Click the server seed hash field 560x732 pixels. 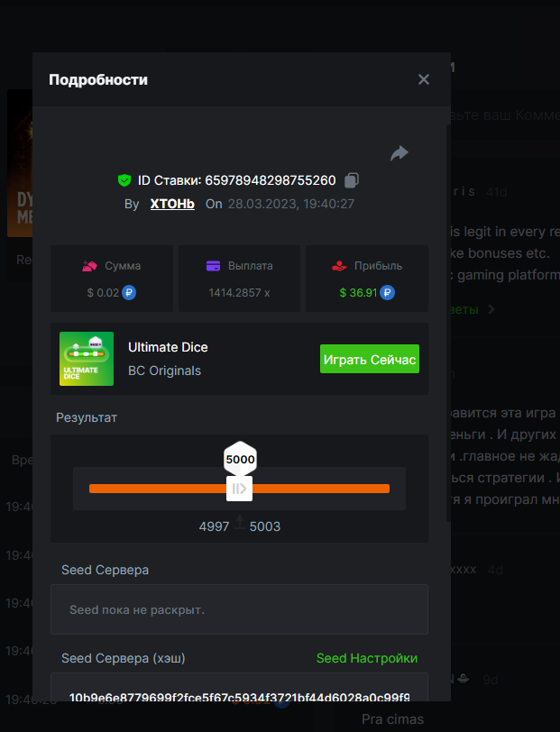[x=239, y=696]
